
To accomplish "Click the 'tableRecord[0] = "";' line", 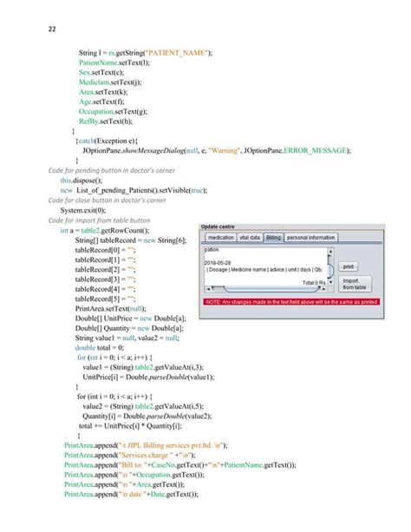I will pyautogui.click(x=105, y=250).
